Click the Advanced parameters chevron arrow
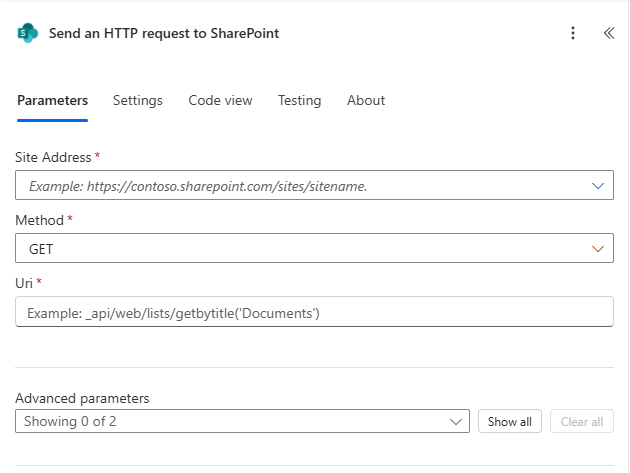This screenshot has height=473, width=630. coord(455,421)
